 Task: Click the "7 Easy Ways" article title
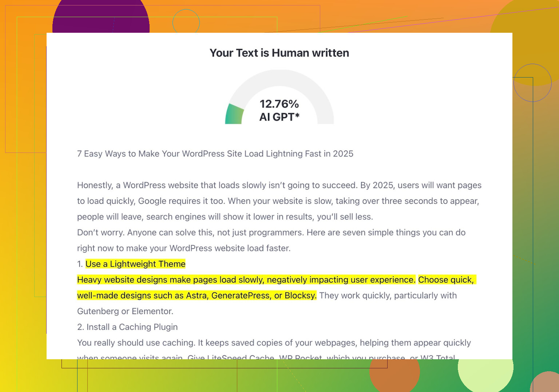pos(215,154)
